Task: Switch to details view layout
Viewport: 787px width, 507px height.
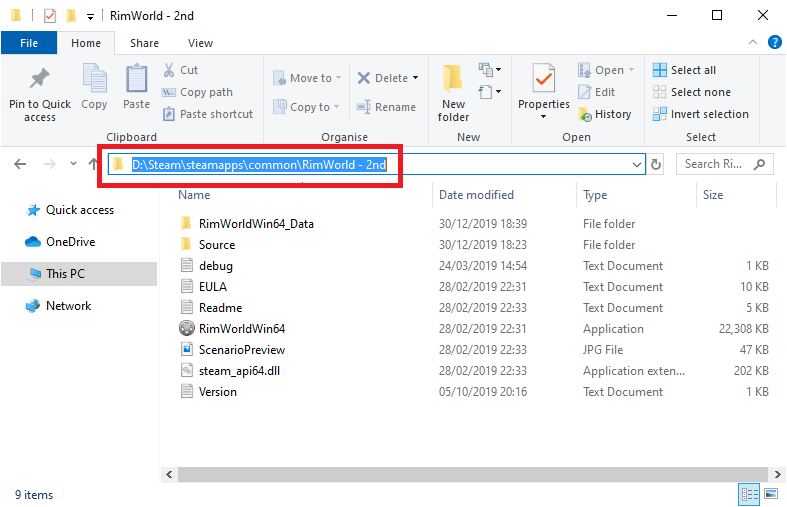Action: click(749, 494)
